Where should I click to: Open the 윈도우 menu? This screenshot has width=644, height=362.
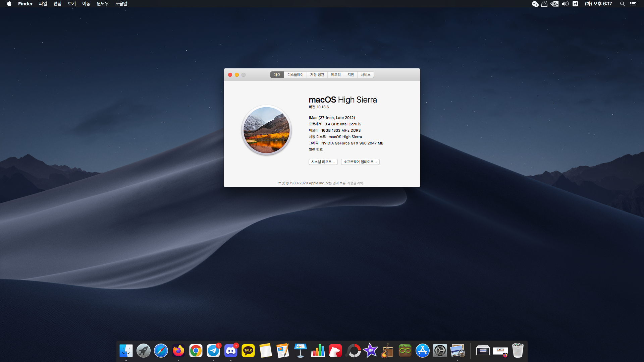tap(103, 4)
